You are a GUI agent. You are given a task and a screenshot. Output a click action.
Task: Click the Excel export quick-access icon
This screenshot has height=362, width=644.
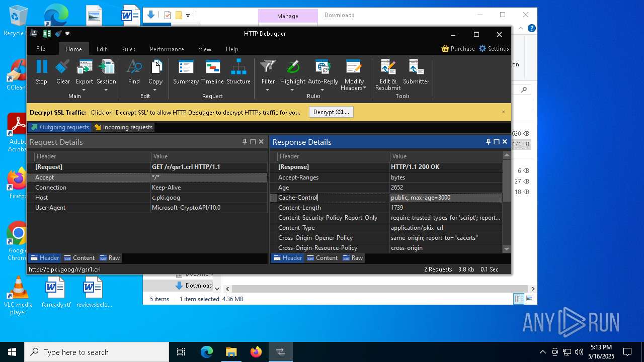point(46,34)
